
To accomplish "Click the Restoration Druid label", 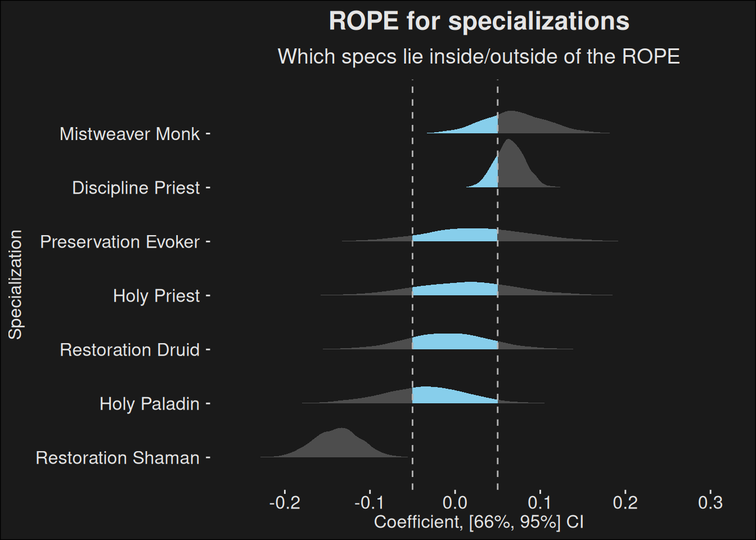I will [130, 350].
